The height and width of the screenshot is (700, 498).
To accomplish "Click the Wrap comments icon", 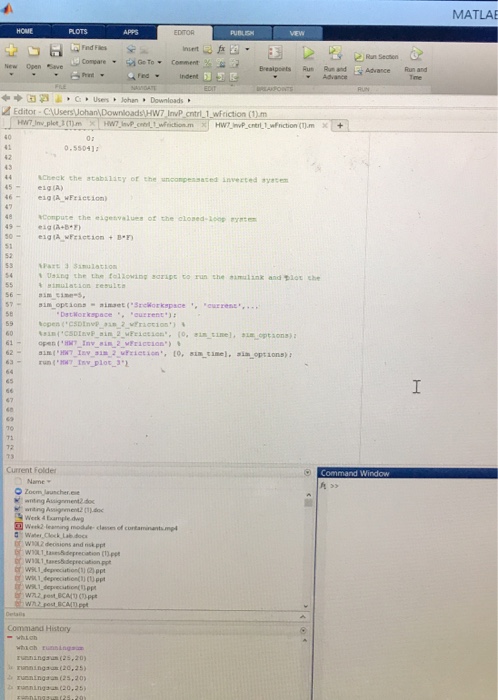I will pyautogui.click(x=234, y=63).
